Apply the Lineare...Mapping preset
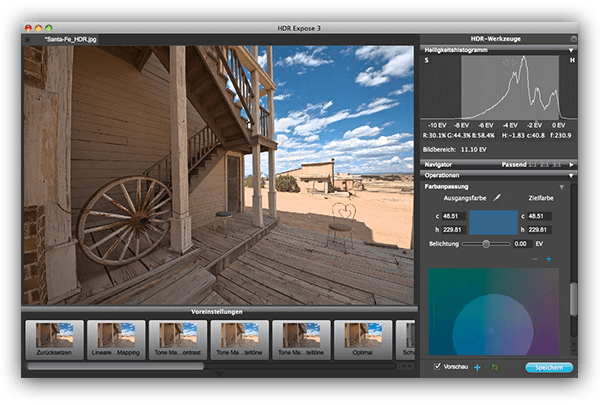600x405 pixels. [116, 340]
